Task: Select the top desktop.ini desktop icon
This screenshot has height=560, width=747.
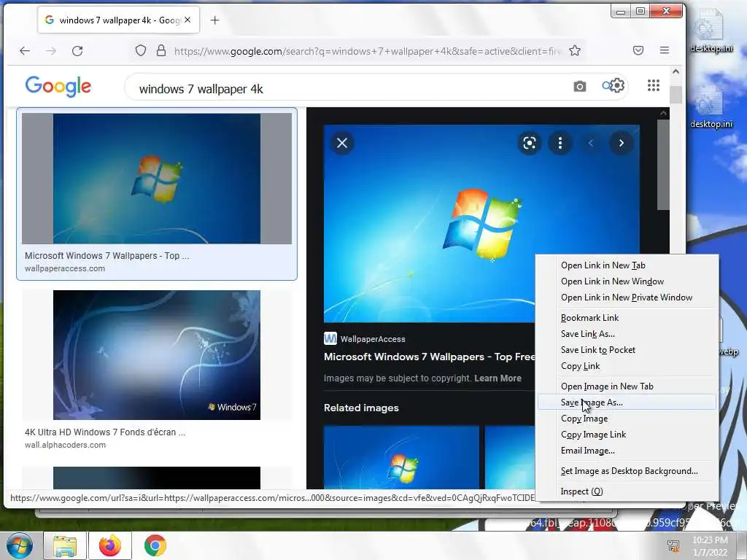Action: tap(711, 31)
